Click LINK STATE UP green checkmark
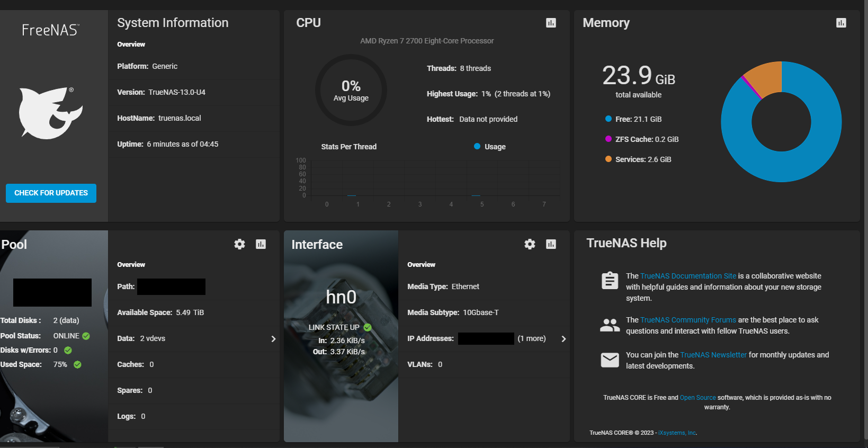 [x=368, y=327]
